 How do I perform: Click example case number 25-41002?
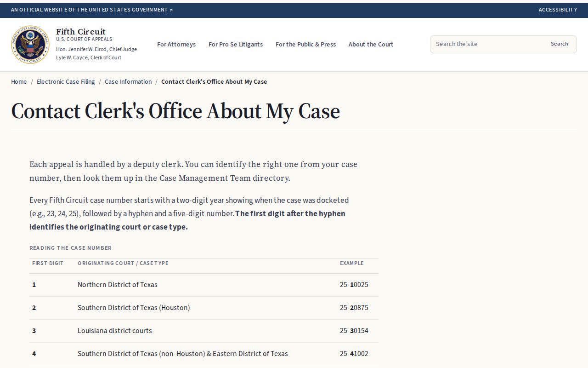click(354, 354)
